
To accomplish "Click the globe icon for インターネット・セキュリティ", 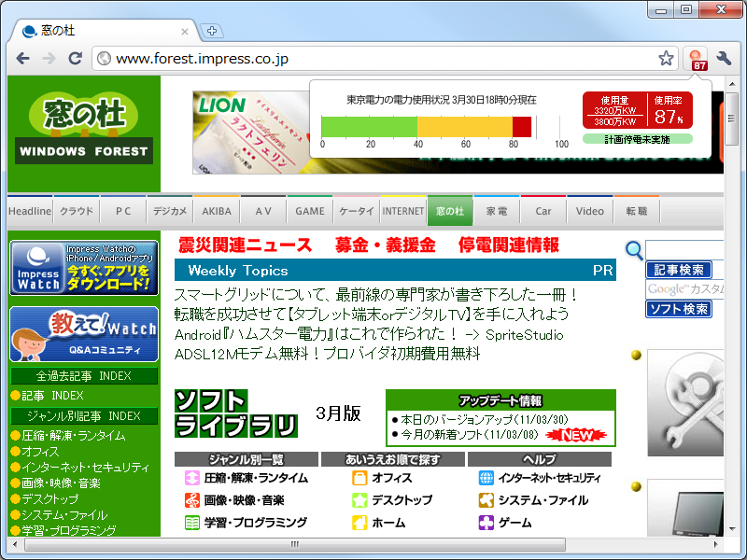I will (x=486, y=476).
